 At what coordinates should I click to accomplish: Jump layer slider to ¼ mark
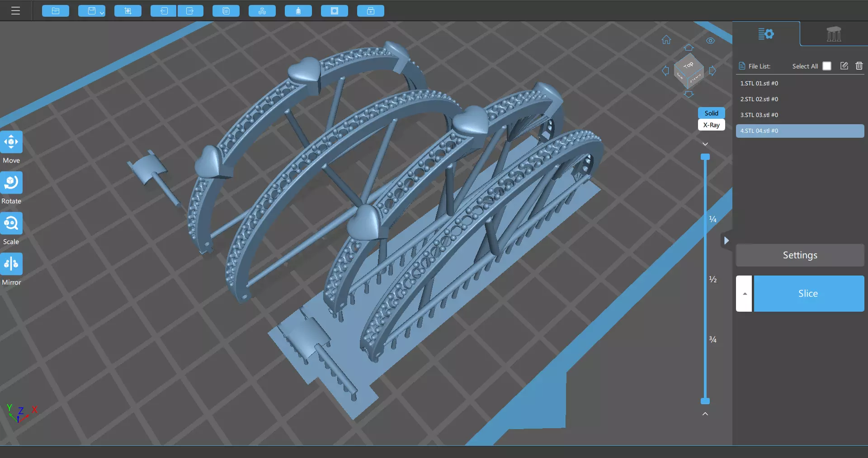click(712, 220)
